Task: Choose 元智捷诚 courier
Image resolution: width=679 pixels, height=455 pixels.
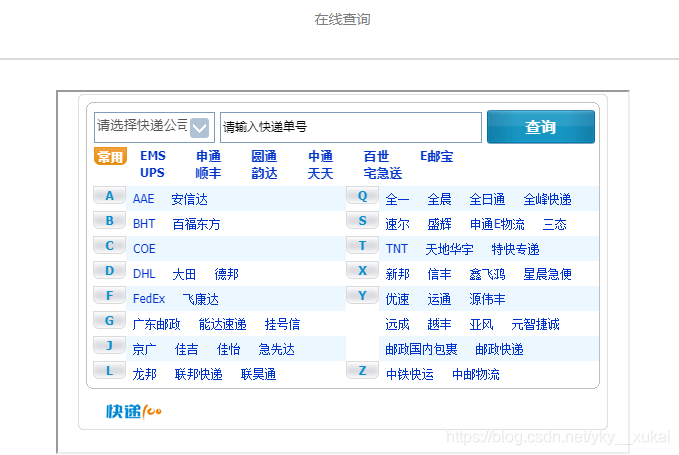Action: coord(535,324)
